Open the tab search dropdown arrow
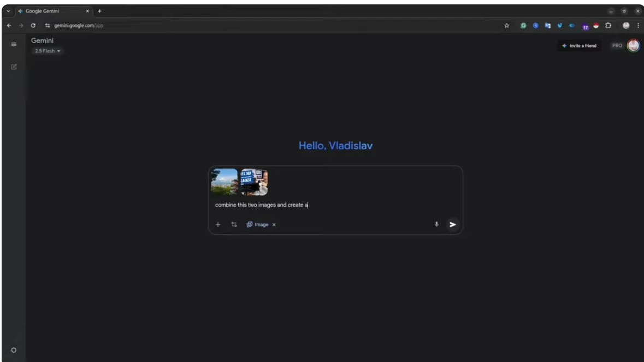The height and width of the screenshot is (362, 644). [x=8, y=11]
